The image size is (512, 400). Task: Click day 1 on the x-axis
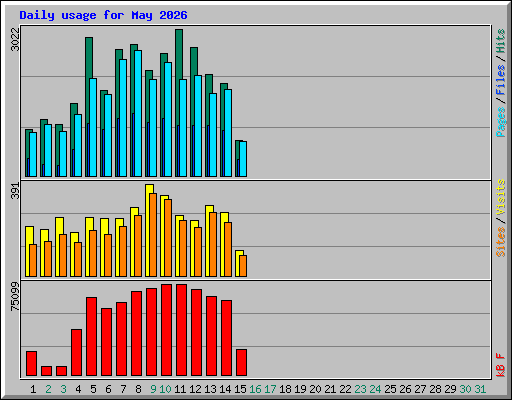[33, 389]
